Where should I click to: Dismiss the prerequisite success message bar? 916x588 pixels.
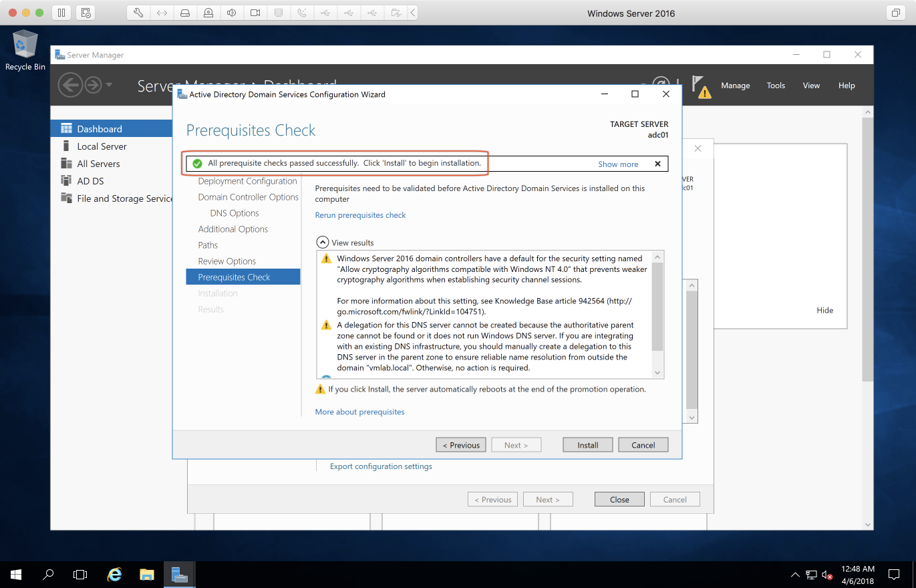[x=657, y=164]
